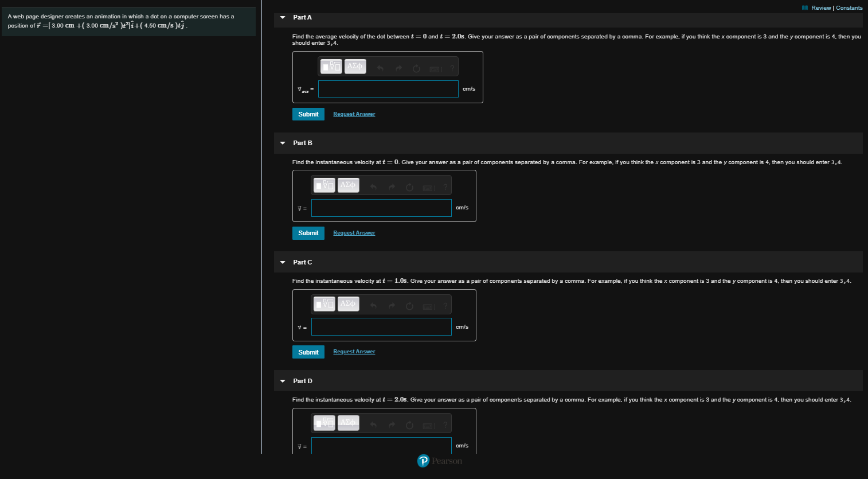Submit the Part A answer
The height and width of the screenshot is (479, 868).
point(308,114)
